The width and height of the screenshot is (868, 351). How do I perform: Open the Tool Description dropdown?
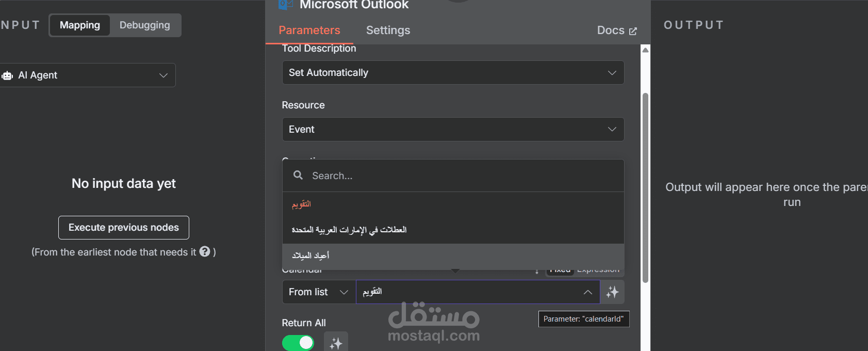(x=453, y=73)
